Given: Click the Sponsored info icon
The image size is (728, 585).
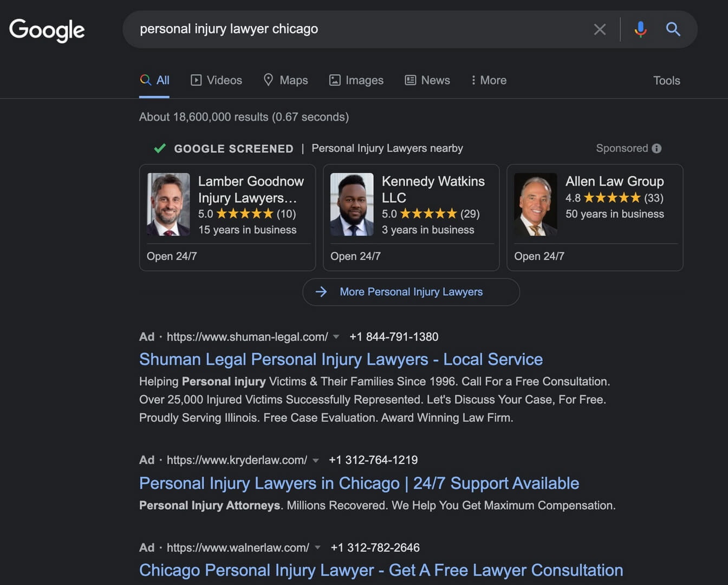Looking at the screenshot, I should pyautogui.click(x=656, y=148).
